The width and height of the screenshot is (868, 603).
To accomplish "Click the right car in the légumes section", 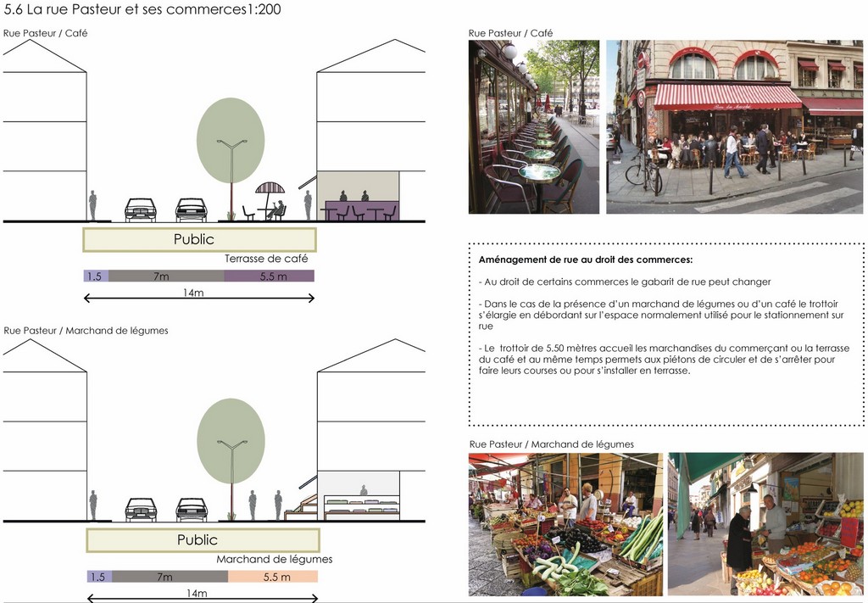I will coord(192,509).
